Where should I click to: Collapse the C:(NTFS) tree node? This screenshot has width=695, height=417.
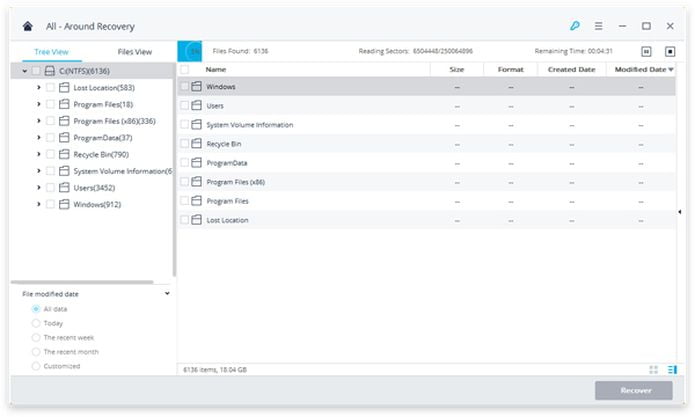(x=24, y=71)
